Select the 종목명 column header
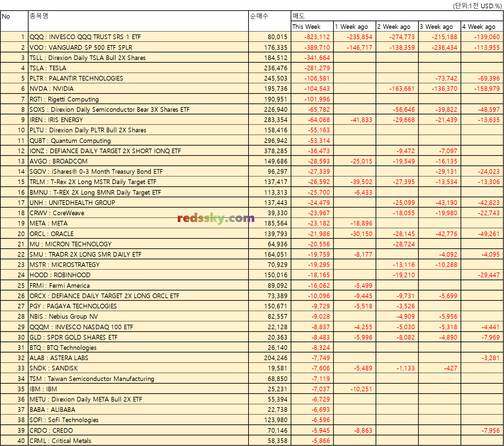 [138, 21]
